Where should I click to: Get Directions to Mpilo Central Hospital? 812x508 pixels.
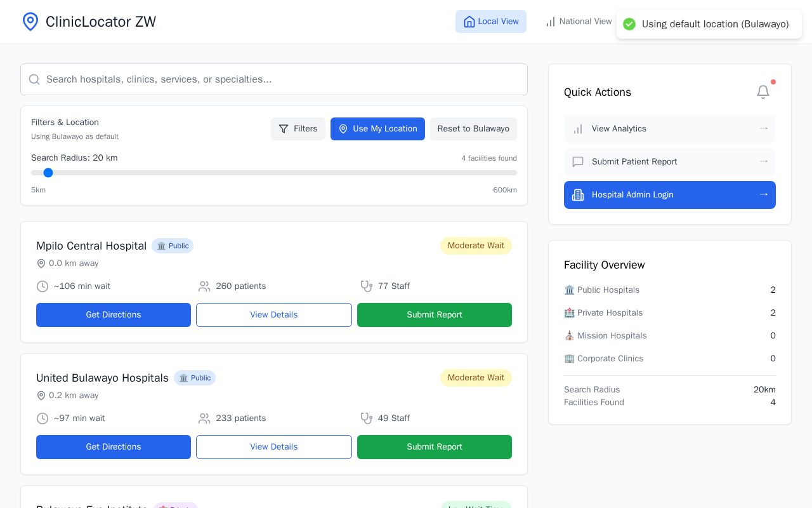[x=114, y=315]
